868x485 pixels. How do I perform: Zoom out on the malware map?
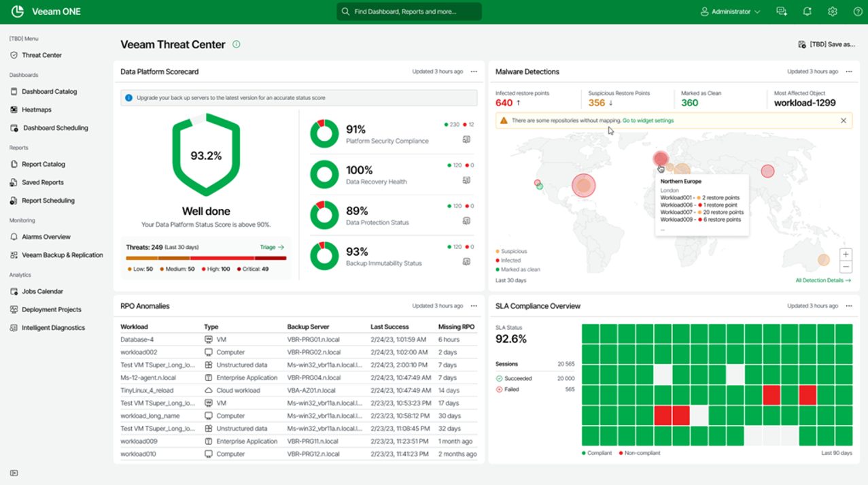(846, 267)
